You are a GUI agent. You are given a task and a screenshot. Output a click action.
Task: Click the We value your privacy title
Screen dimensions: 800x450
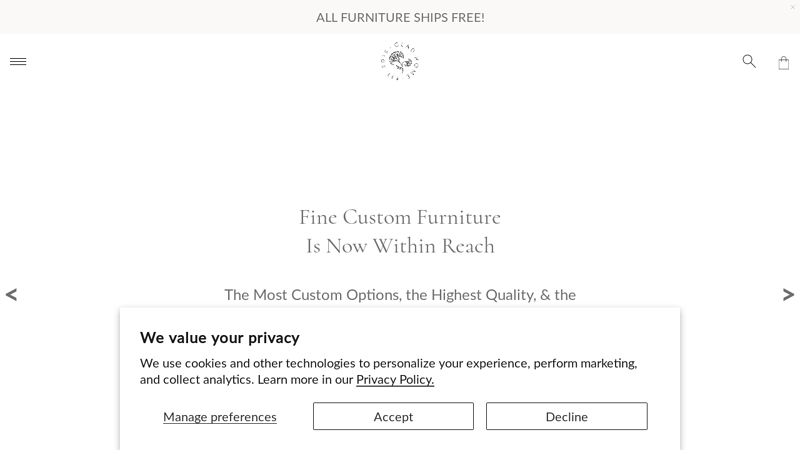click(220, 338)
